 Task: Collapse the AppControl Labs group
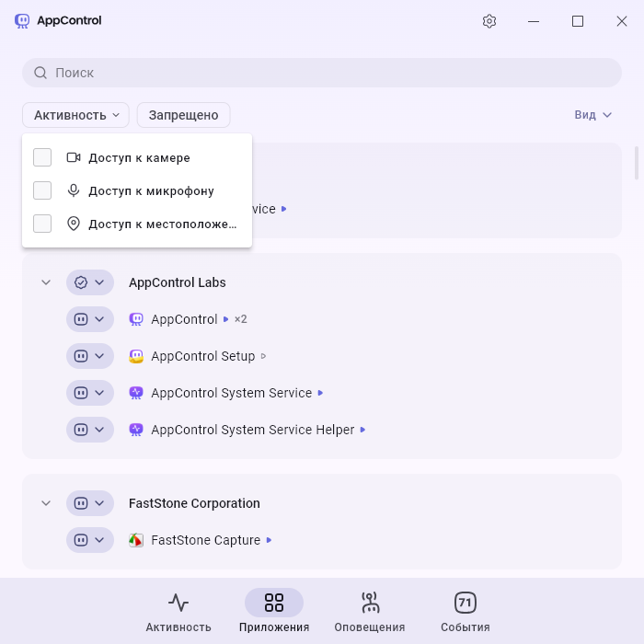tap(46, 282)
